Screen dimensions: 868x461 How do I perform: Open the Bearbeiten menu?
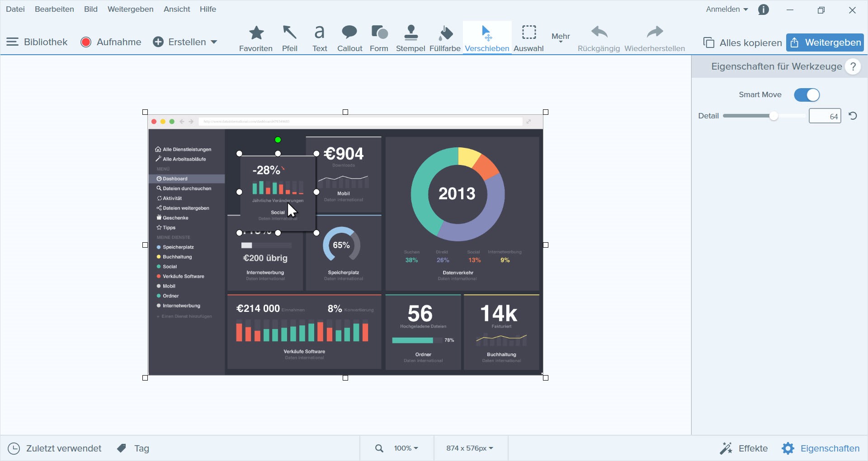54,9
